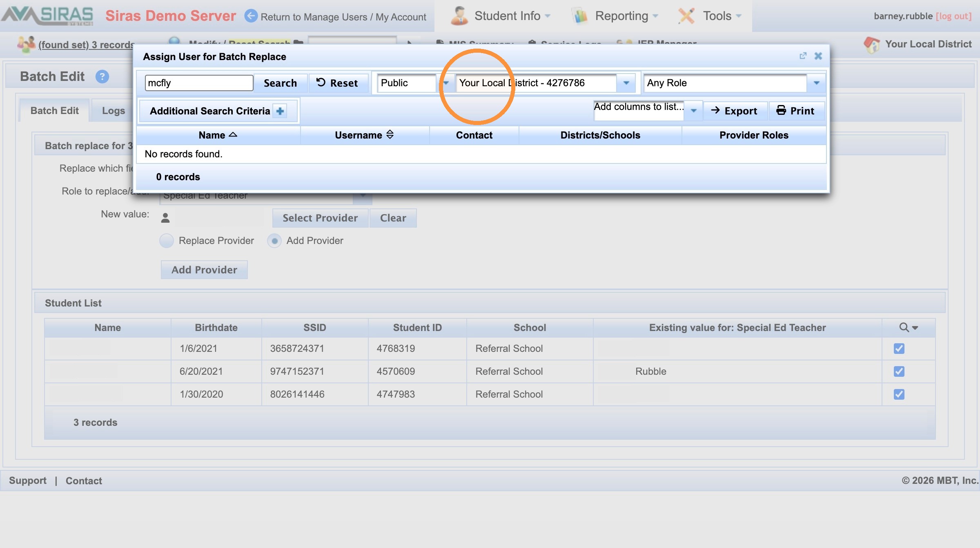Click the Contact link in footer
The width and height of the screenshot is (980, 548).
(x=84, y=480)
